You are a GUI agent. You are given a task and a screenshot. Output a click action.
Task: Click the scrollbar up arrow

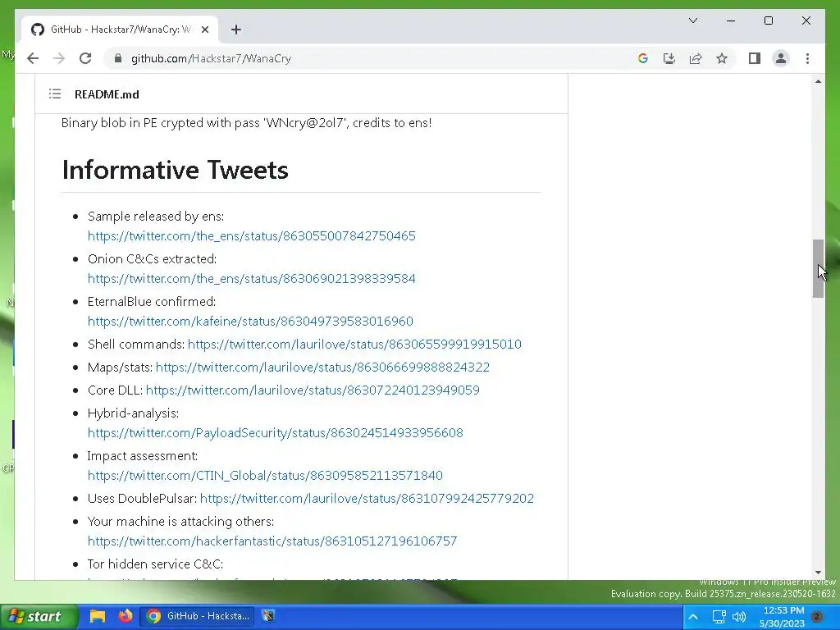[818, 81]
